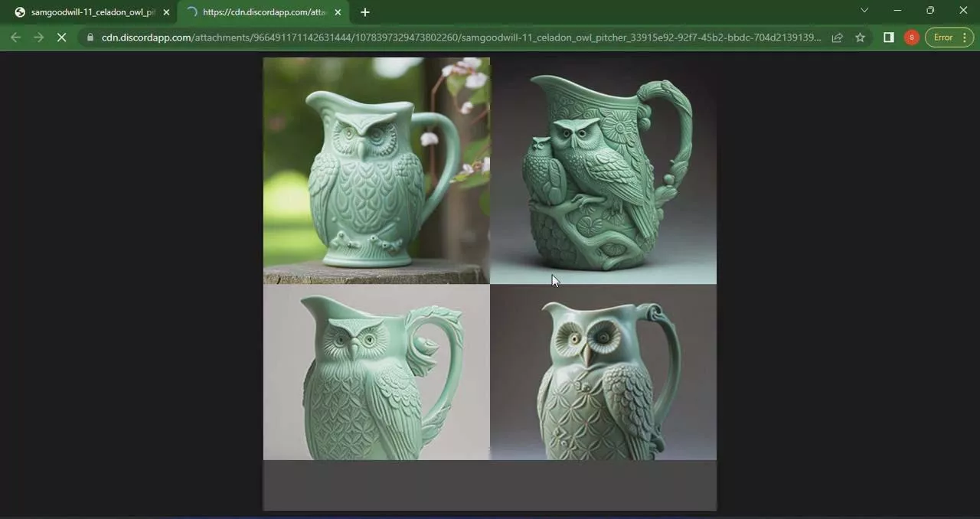The height and width of the screenshot is (519, 980).
Task: Bookmark this page with the star icon
Action: (x=860, y=38)
